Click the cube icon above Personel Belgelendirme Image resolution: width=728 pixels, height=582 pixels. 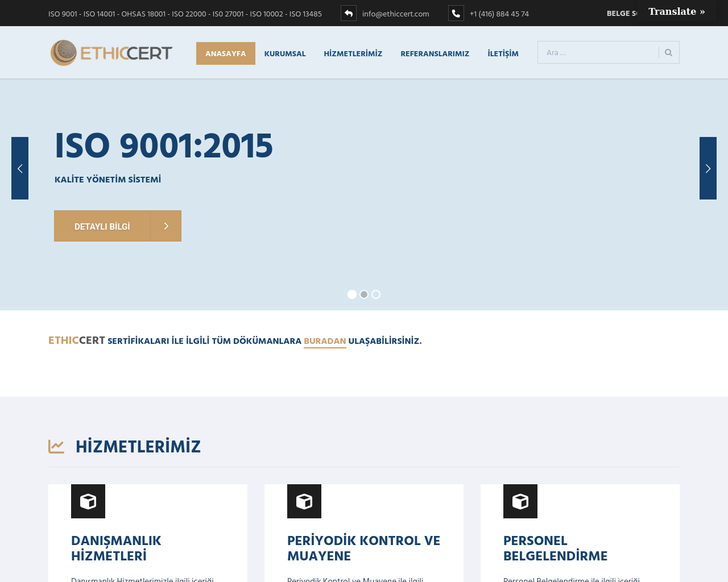point(520,501)
